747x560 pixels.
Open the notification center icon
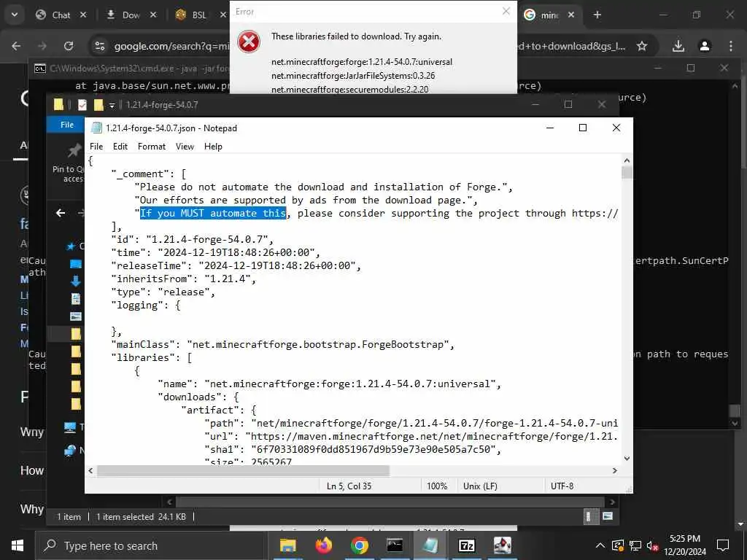coord(723,545)
